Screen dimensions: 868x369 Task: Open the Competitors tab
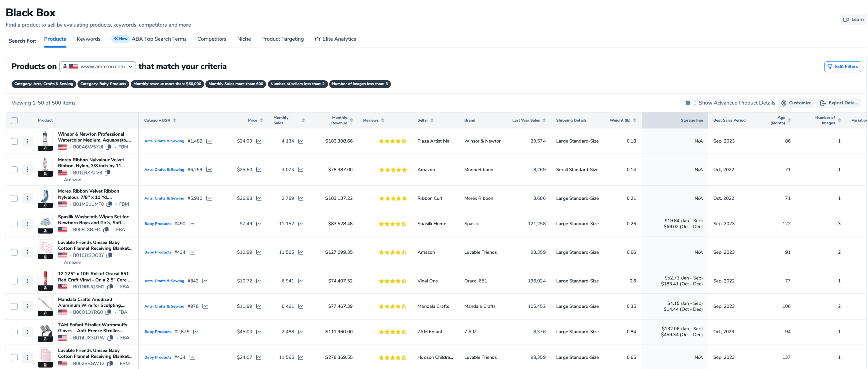coord(212,39)
